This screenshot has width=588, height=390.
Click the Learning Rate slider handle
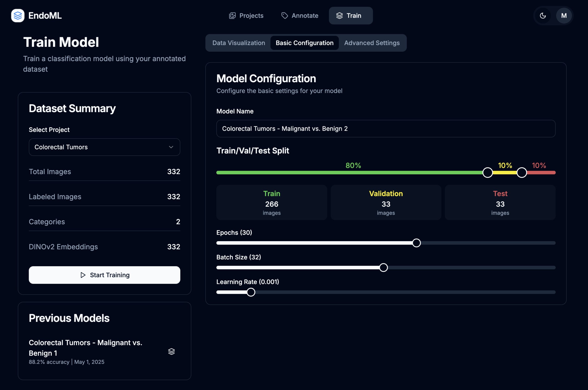pyautogui.click(x=251, y=292)
